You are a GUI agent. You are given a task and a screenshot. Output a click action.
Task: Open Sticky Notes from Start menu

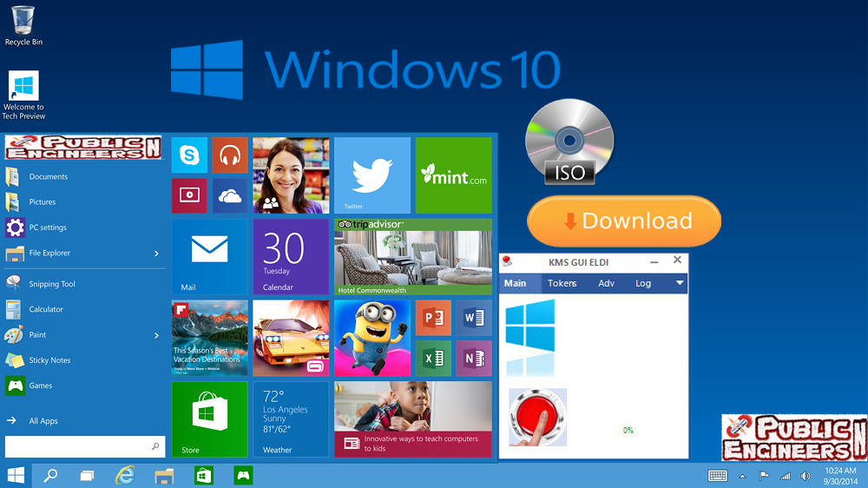[x=84, y=360]
